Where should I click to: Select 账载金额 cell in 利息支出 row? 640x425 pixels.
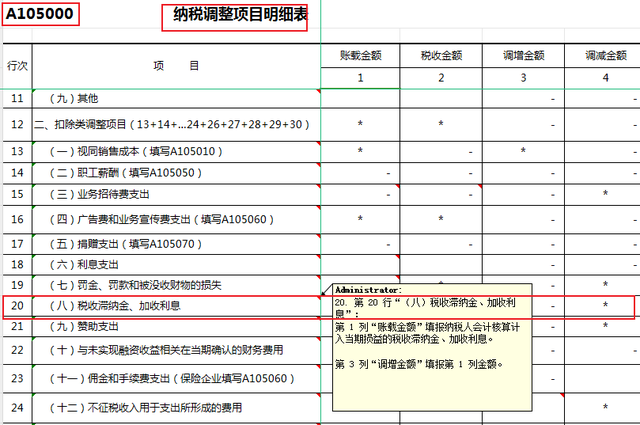360,265
